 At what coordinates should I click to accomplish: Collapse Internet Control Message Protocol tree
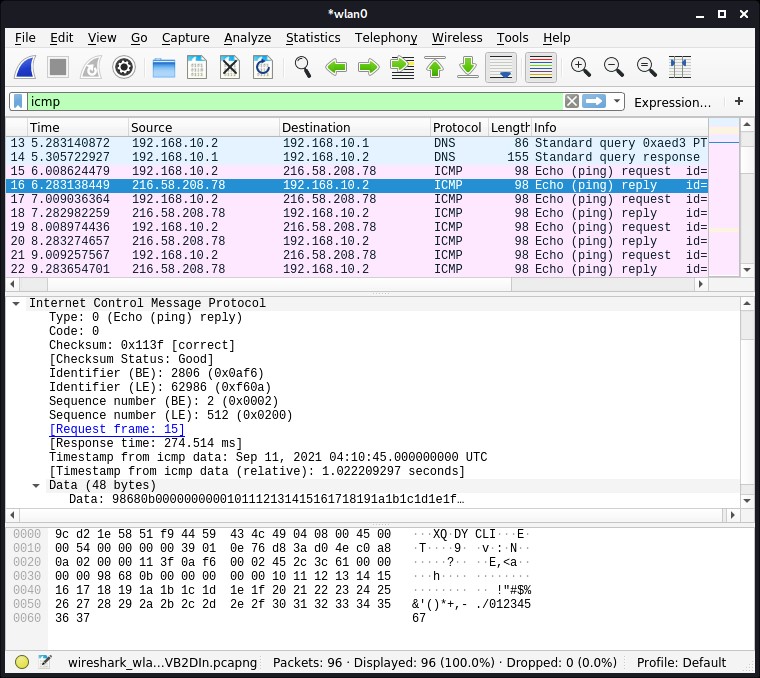[x=16, y=303]
